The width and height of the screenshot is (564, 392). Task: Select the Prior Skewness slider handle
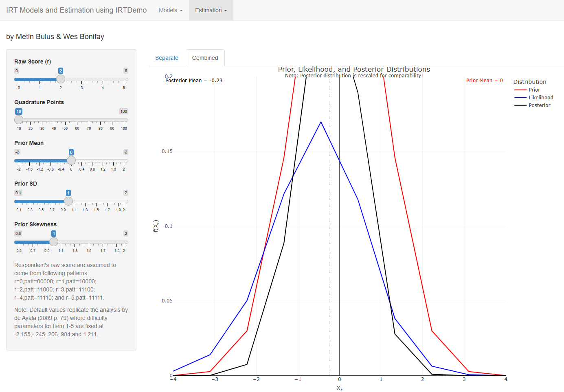tap(54, 242)
